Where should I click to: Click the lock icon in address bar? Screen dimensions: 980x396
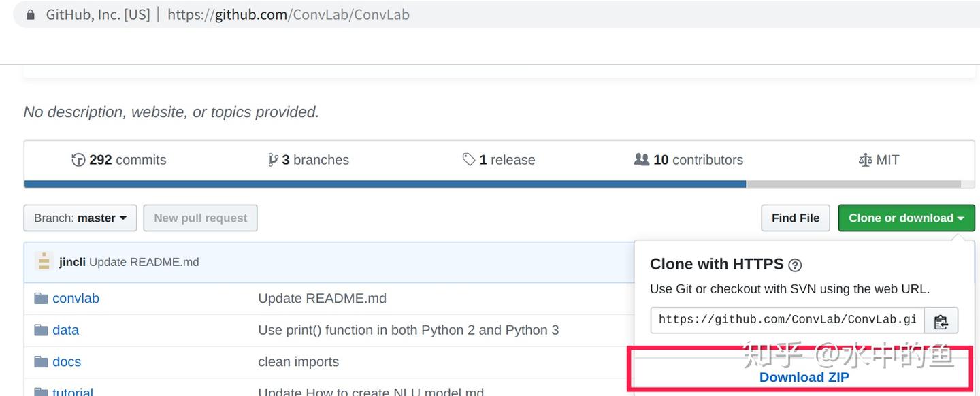[30, 14]
